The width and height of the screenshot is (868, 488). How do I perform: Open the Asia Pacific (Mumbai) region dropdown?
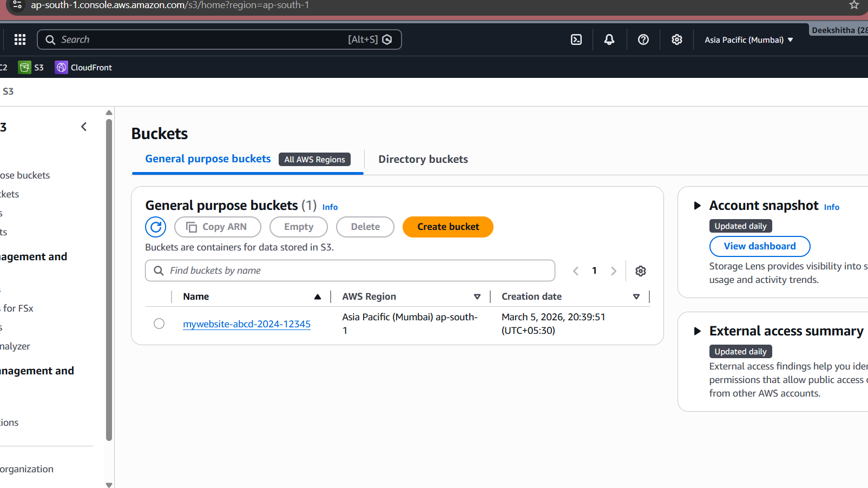click(748, 40)
